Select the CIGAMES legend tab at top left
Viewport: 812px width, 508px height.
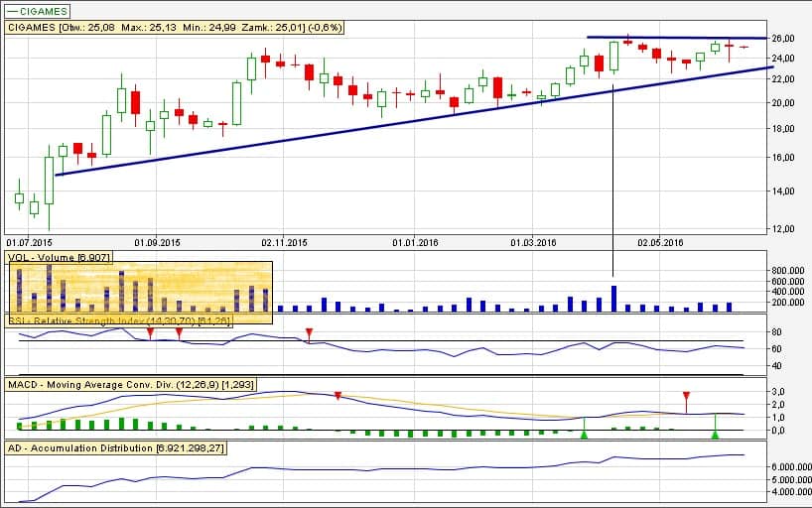click(38, 11)
